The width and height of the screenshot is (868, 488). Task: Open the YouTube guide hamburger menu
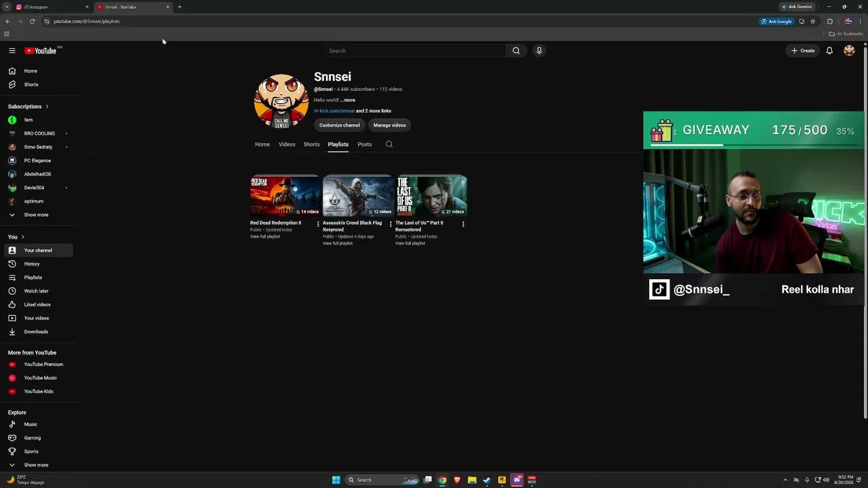(12, 51)
